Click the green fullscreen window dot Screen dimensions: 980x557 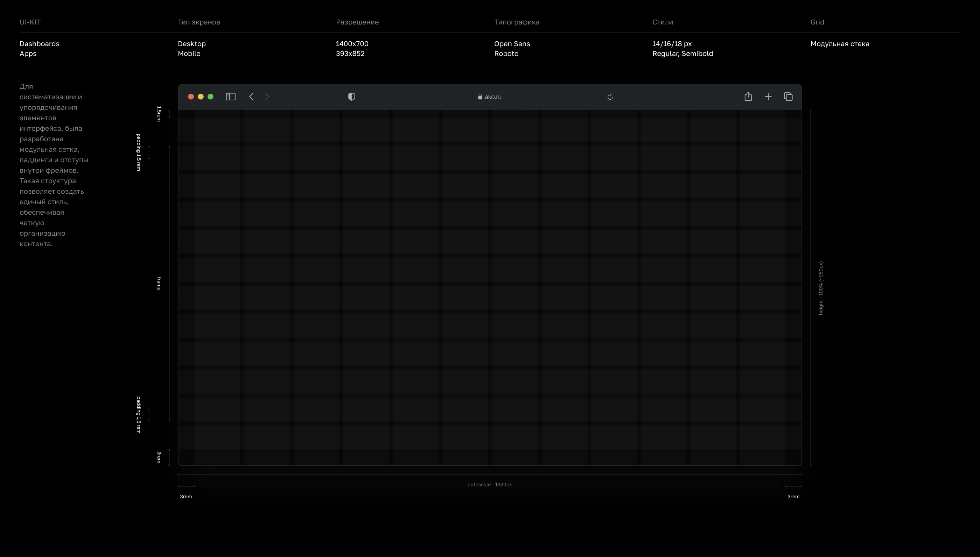coord(211,97)
